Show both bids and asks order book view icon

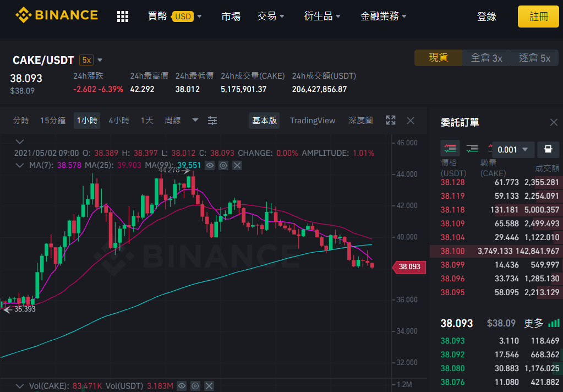tap(450, 148)
